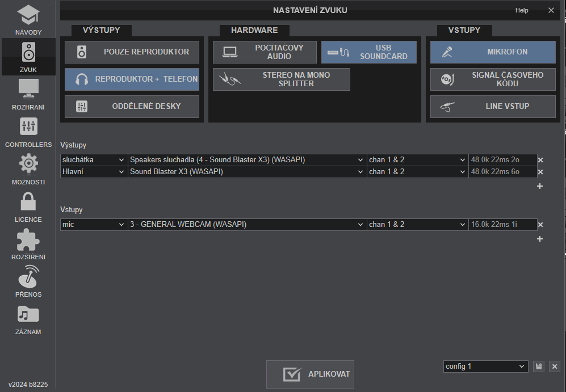
Task: Select Line Vstup input option
Action: 493,107
